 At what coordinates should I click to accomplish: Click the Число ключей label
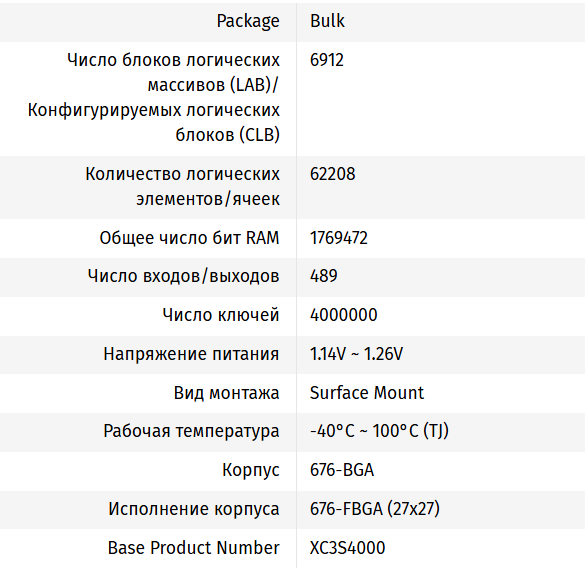pyautogui.click(x=221, y=315)
